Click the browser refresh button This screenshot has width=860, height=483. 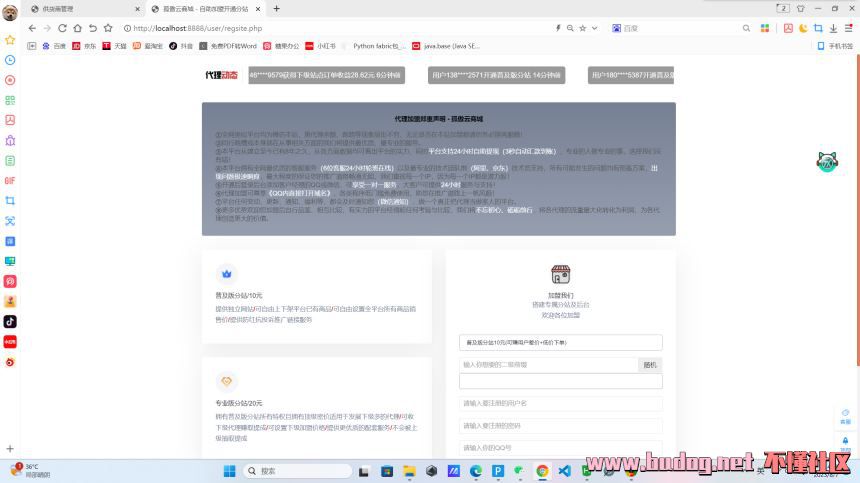[63, 28]
